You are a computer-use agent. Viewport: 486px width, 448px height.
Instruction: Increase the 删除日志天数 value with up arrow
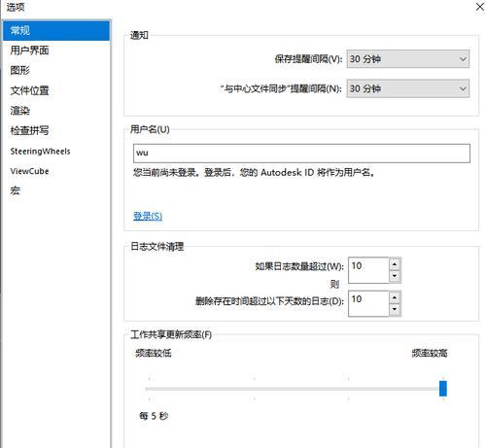pyautogui.click(x=395, y=297)
